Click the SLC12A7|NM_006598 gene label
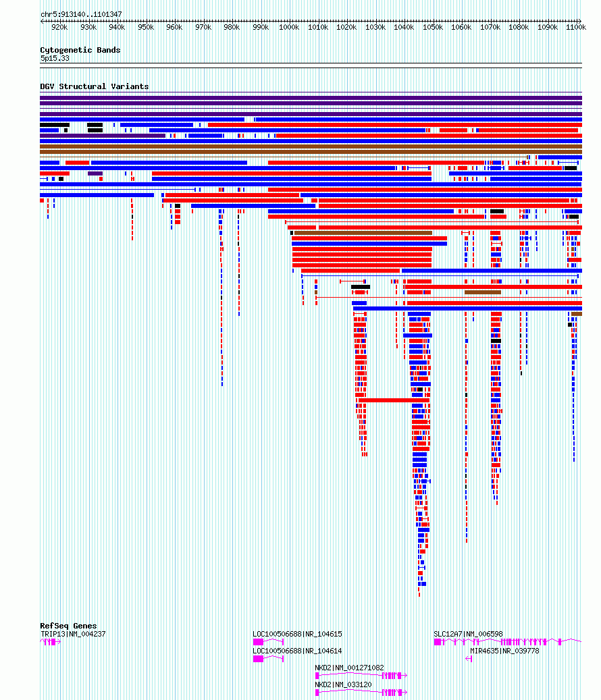601x700 pixels. tap(469, 634)
